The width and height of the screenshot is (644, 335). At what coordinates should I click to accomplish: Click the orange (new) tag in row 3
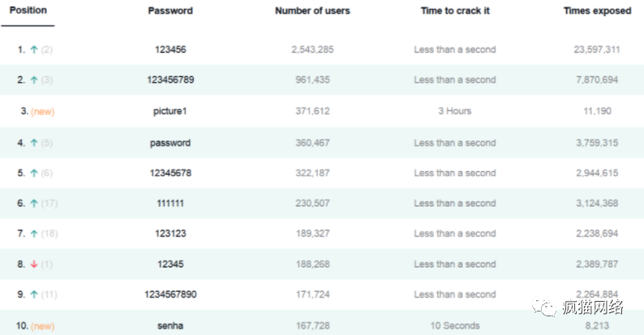(43, 111)
